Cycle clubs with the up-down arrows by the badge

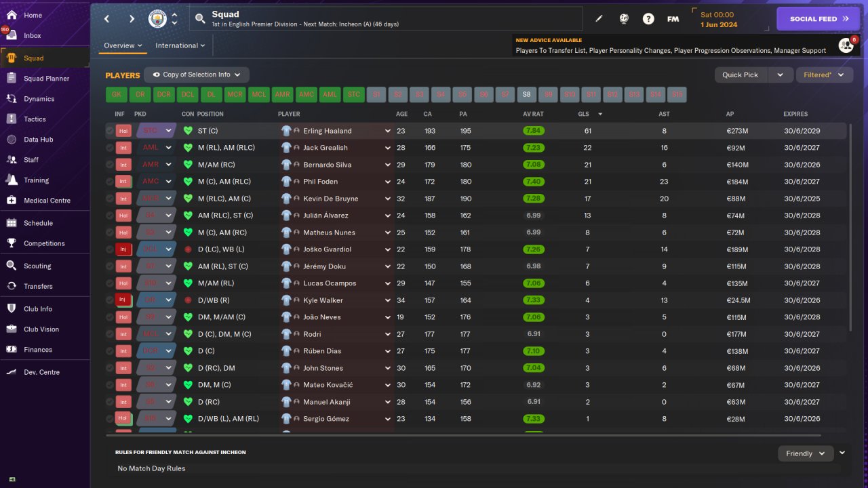click(174, 19)
